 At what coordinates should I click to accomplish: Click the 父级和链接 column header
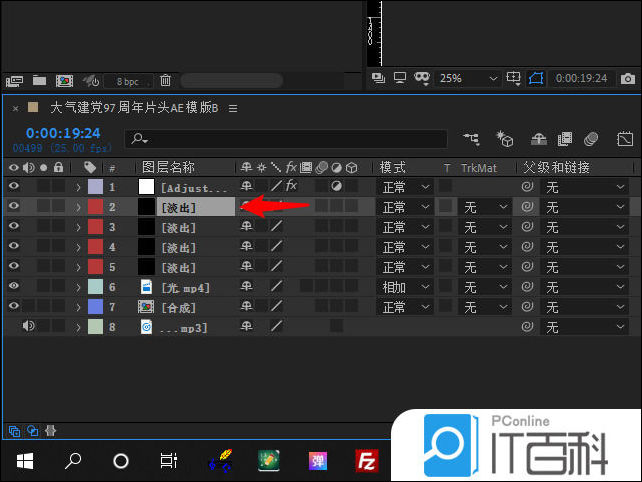point(556,167)
